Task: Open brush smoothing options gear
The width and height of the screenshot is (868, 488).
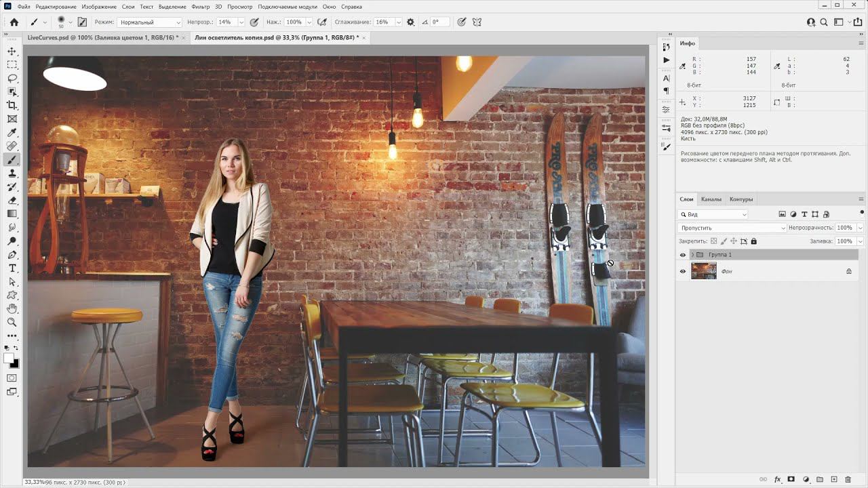Action: pos(410,22)
